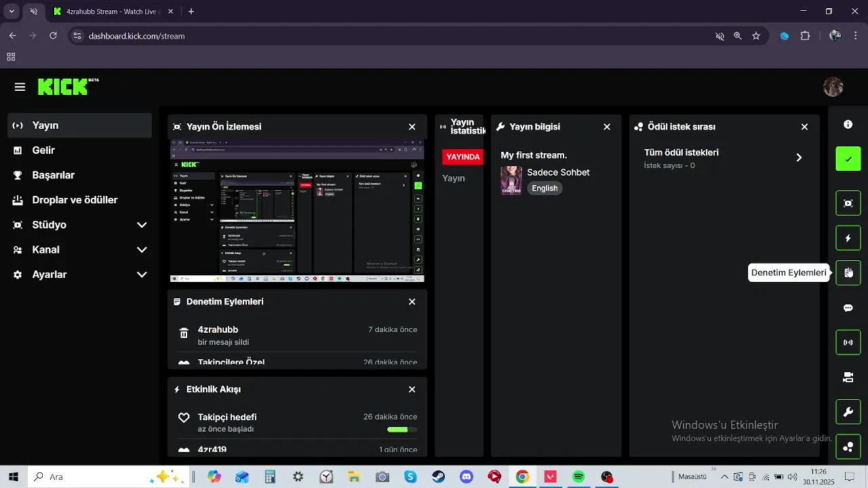Go back in the browser
Screen dimensions: 868x488
(12, 36)
